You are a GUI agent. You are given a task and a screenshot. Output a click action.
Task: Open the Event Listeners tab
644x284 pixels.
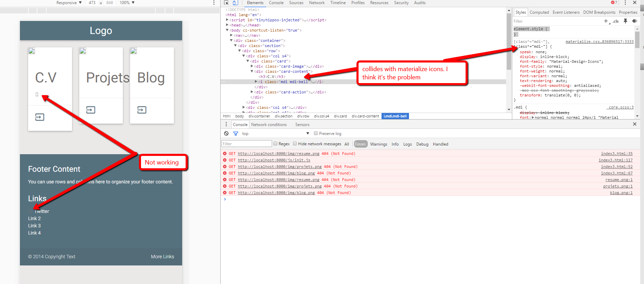click(x=566, y=12)
